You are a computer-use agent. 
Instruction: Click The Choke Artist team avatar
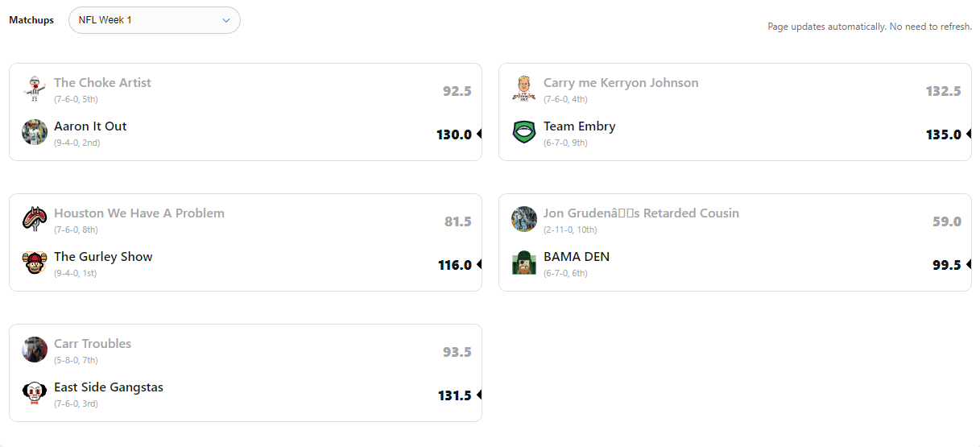click(35, 88)
